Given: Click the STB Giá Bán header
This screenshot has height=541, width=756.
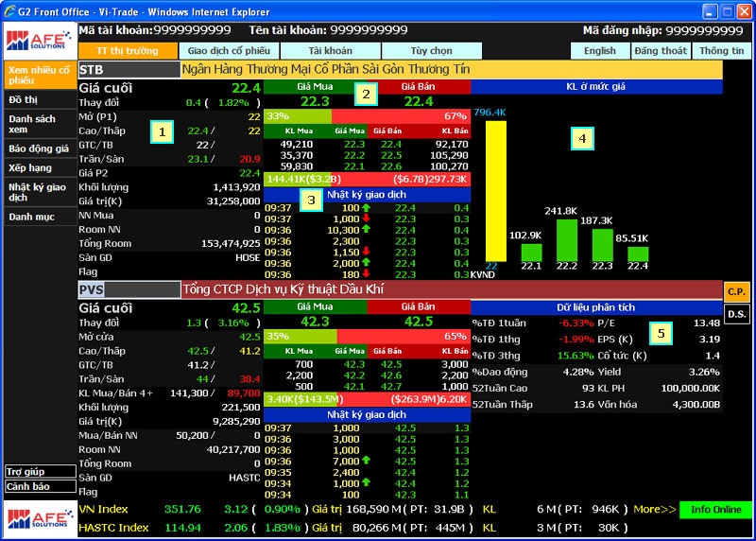Looking at the screenshot, I should [419, 87].
